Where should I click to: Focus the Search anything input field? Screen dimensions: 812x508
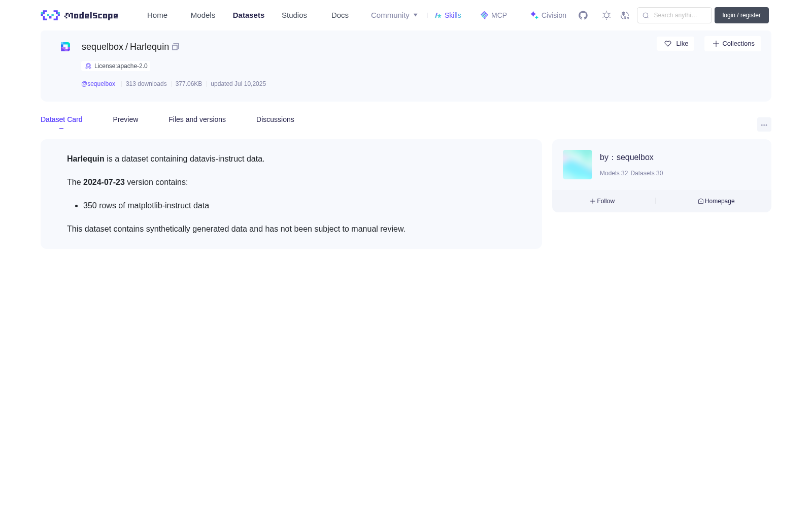click(674, 15)
